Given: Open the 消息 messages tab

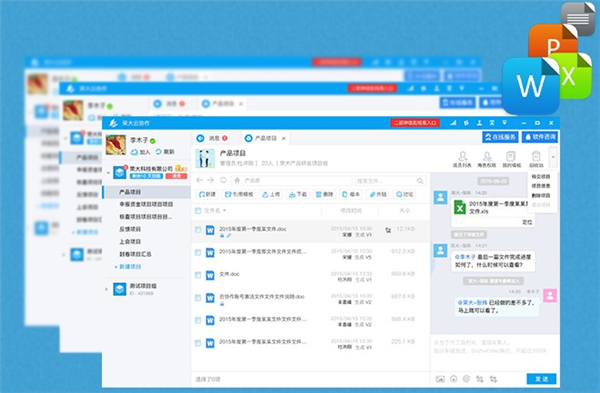Looking at the screenshot, I should [x=212, y=138].
